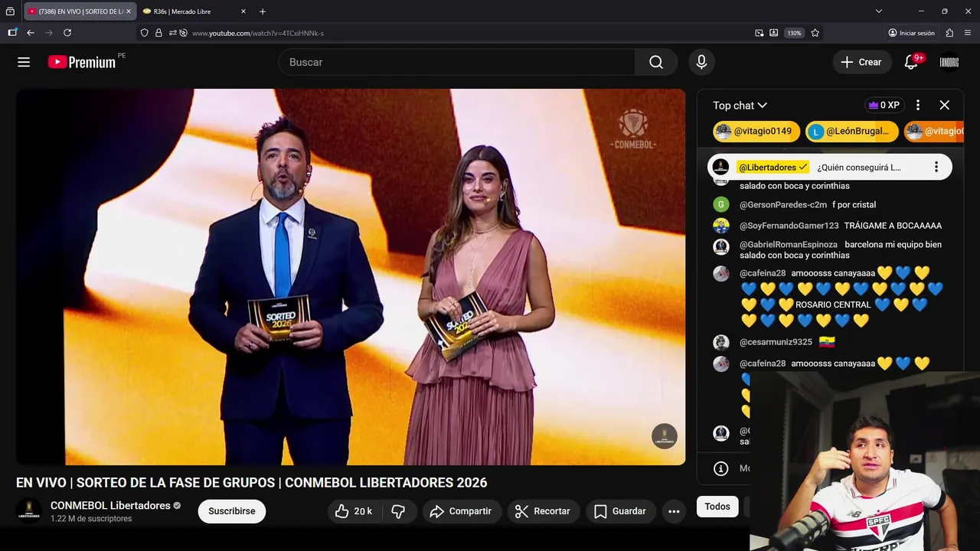Open CONMEBOL Libertadores channel link

coord(110,506)
